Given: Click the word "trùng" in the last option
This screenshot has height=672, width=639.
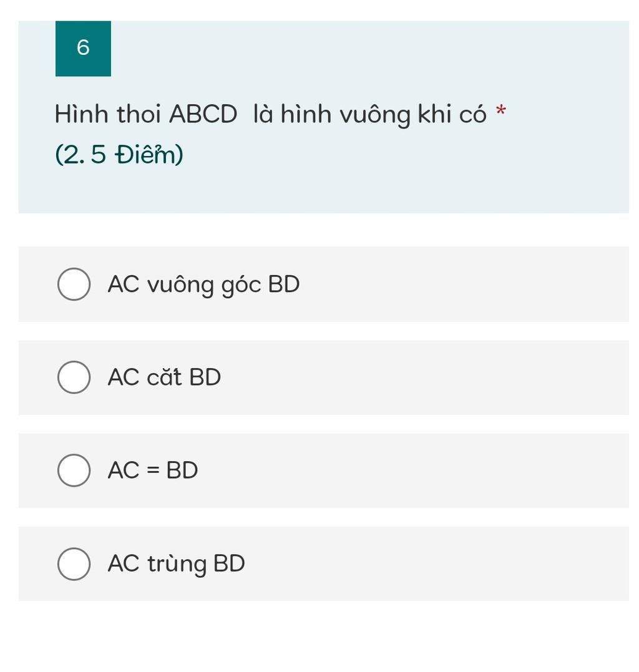Looking at the screenshot, I should tap(177, 565).
